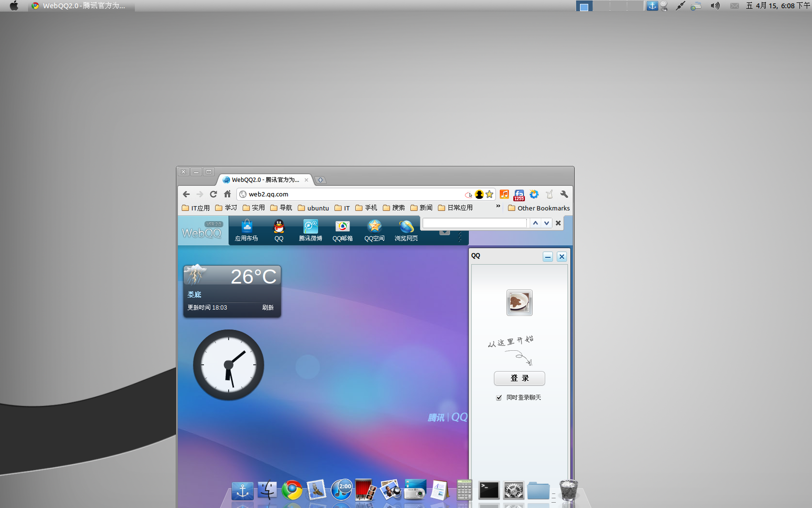
Task: Click the black hat extension in address bar
Action: tap(479, 194)
